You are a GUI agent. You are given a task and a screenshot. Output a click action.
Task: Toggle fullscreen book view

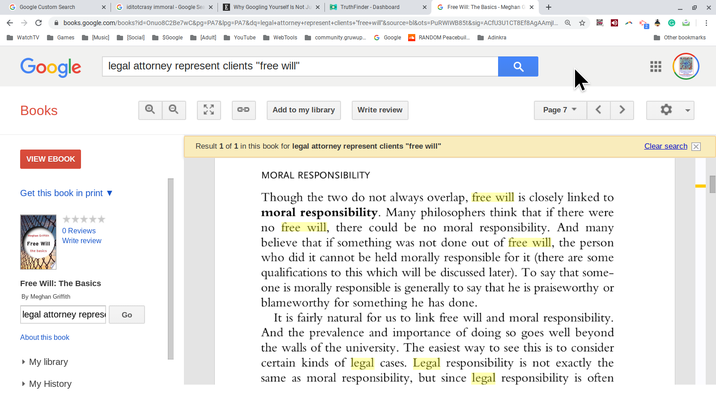pos(209,110)
